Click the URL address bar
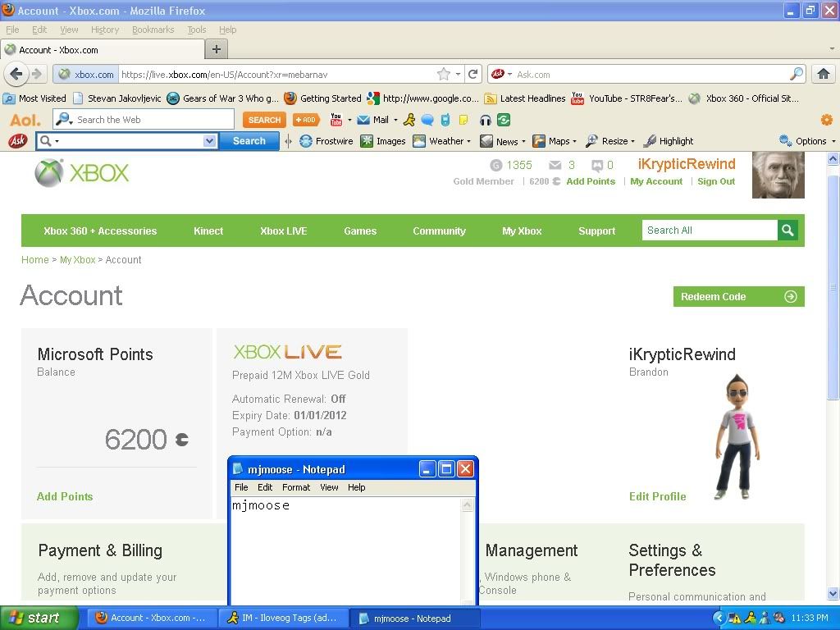The height and width of the screenshot is (630, 840). 277,74
